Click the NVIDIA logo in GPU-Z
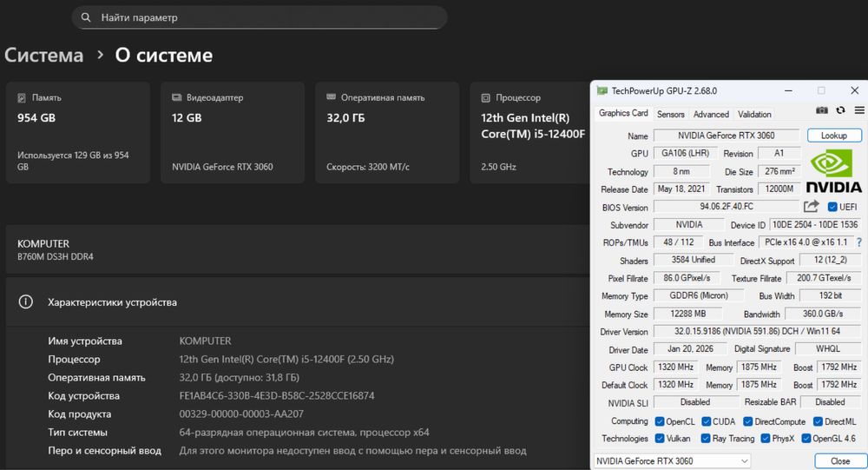The height and width of the screenshot is (470, 868). pos(833,171)
